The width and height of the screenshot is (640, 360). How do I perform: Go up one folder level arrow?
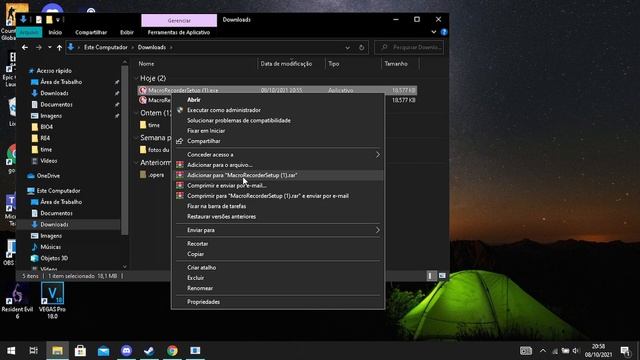pyautogui.click(x=60, y=47)
